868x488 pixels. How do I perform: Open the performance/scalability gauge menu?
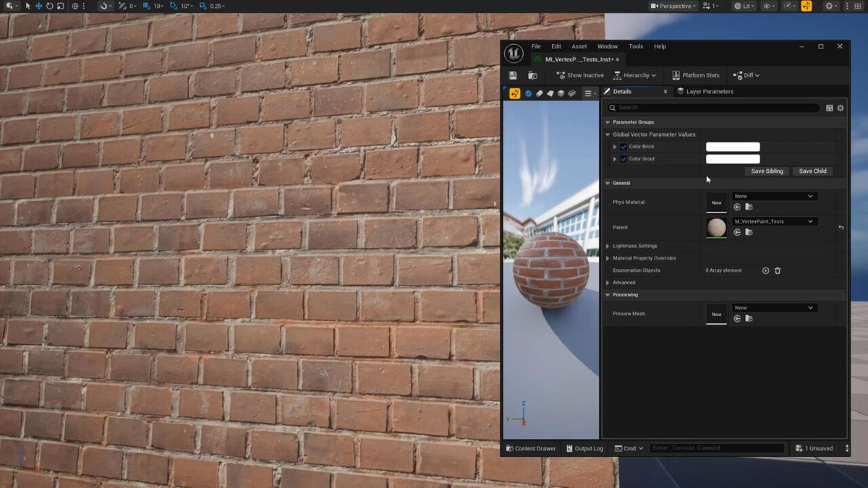pos(789,6)
